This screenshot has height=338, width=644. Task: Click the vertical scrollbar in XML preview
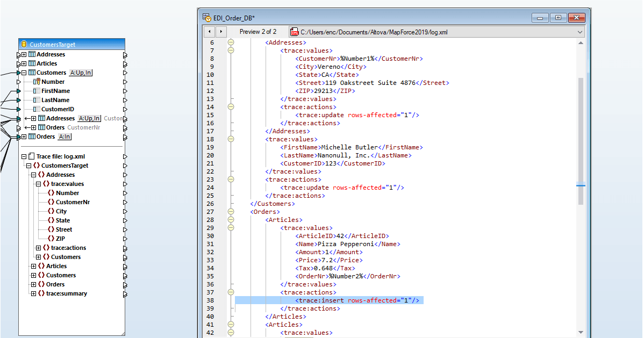pos(581,140)
